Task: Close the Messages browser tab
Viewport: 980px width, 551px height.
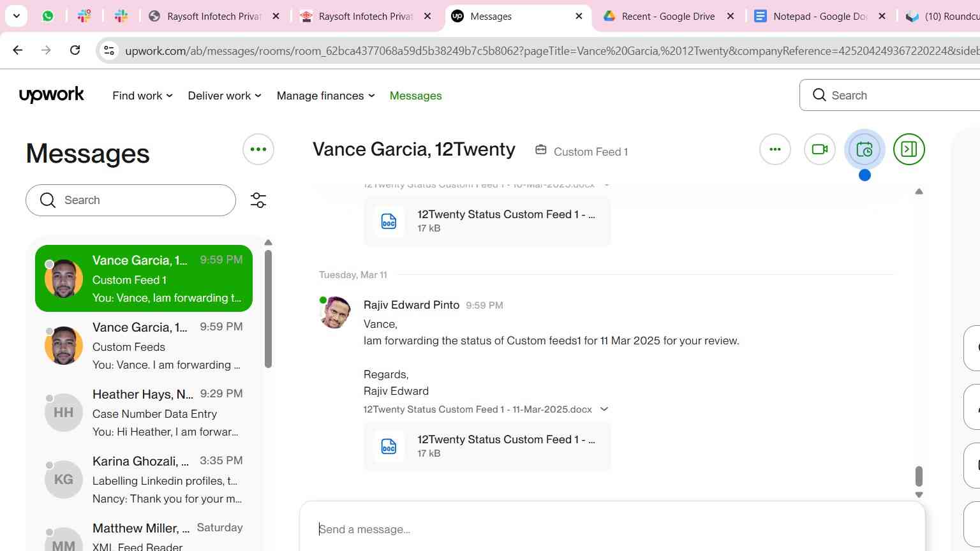Action: [x=579, y=16]
